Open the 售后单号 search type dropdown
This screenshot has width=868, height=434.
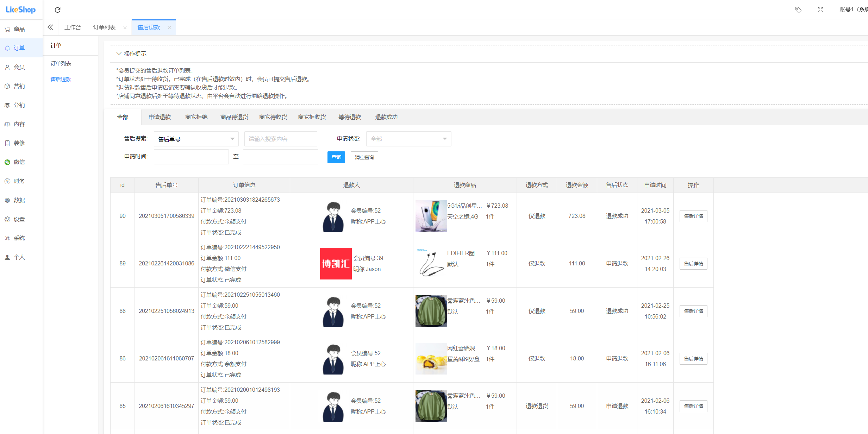point(196,139)
